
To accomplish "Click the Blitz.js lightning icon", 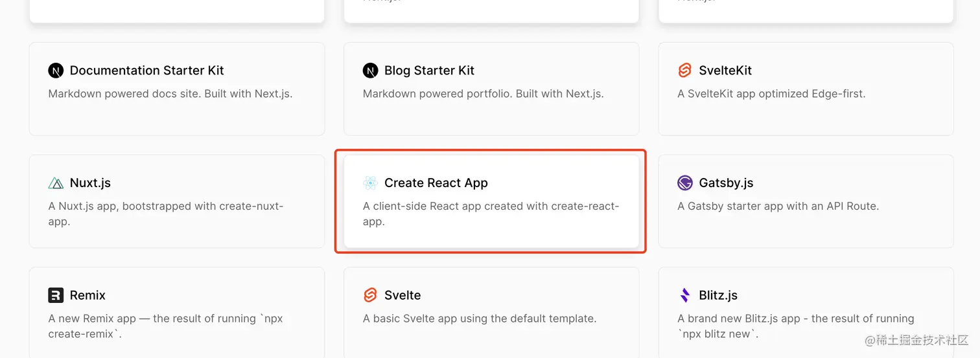I will tap(685, 295).
